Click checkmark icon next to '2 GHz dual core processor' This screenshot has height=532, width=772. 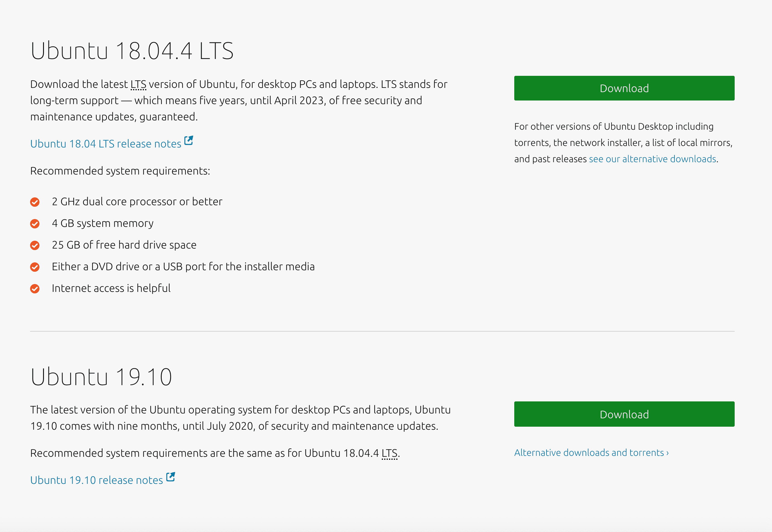click(x=35, y=202)
